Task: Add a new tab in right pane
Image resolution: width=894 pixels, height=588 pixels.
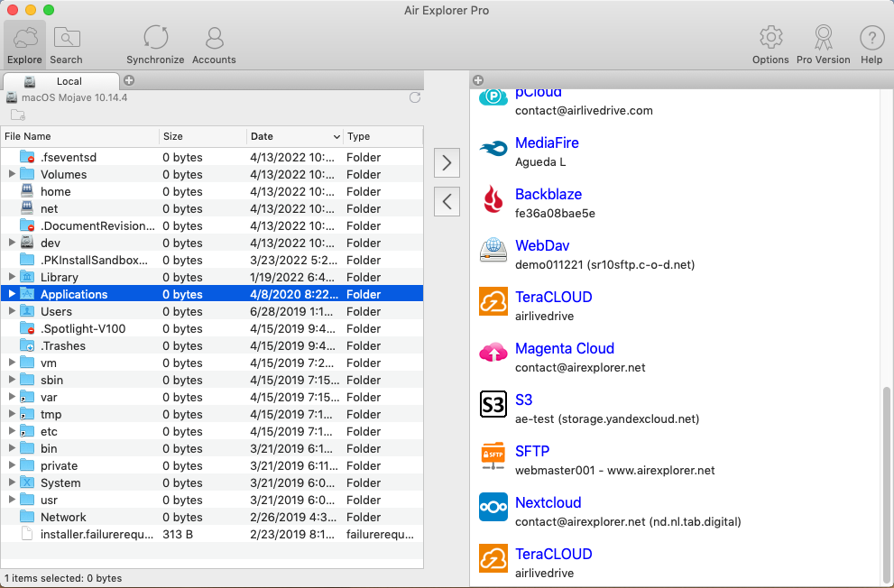Action: point(478,80)
